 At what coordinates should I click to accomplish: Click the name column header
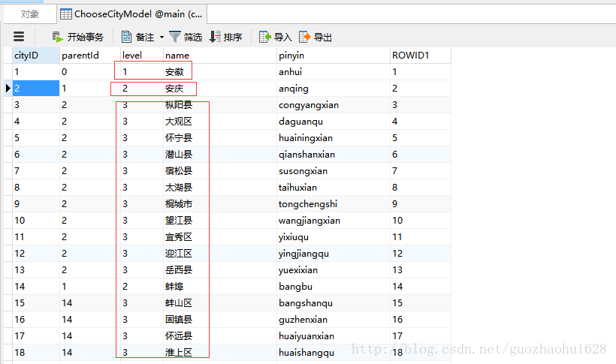tap(220, 56)
